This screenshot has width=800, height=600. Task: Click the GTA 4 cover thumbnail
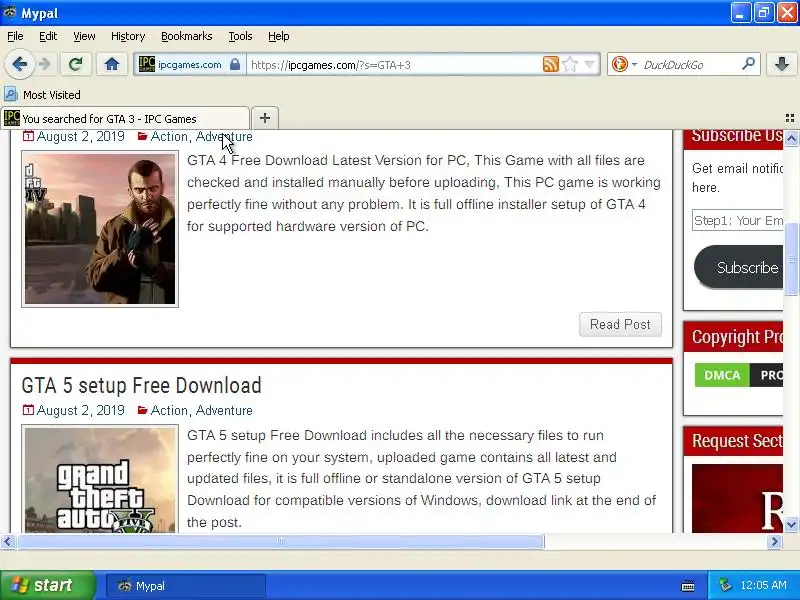100,229
